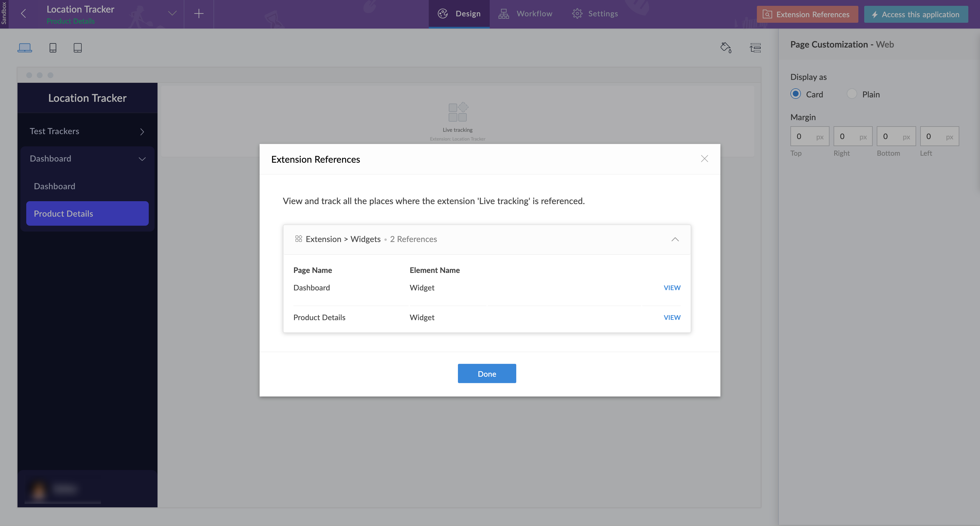Image resolution: width=980 pixels, height=526 pixels.
Task: Click the plus icon to add page
Action: point(199,14)
